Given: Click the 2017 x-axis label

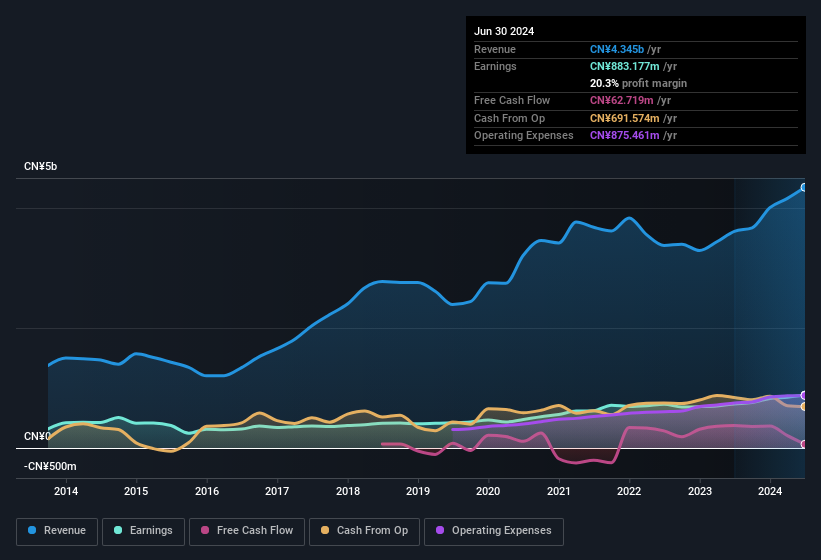Looking at the screenshot, I should tap(277, 491).
